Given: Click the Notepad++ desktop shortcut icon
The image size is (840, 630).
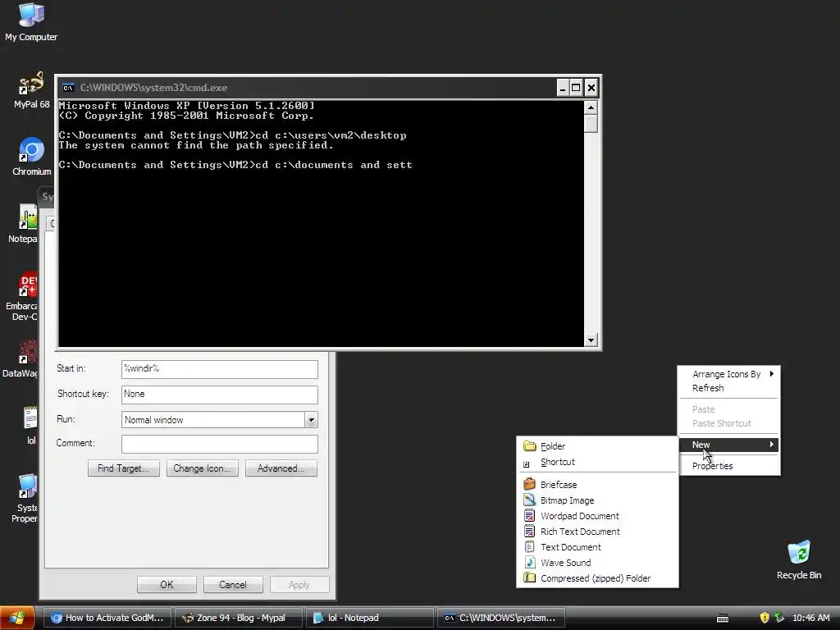Looking at the screenshot, I should tap(24, 224).
